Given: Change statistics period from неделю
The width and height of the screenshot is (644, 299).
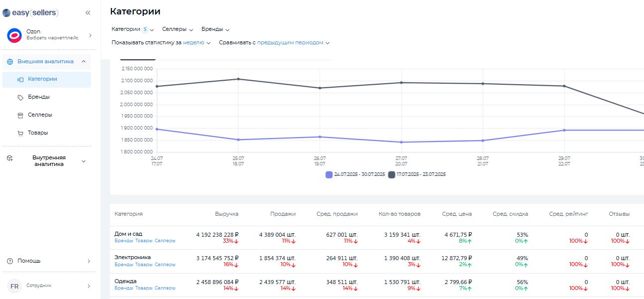Looking at the screenshot, I should pos(197,43).
